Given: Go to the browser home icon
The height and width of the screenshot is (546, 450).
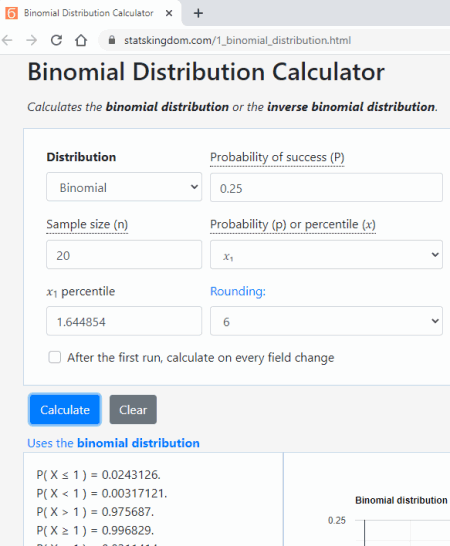Looking at the screenshot, I should [x=81, y=40].
